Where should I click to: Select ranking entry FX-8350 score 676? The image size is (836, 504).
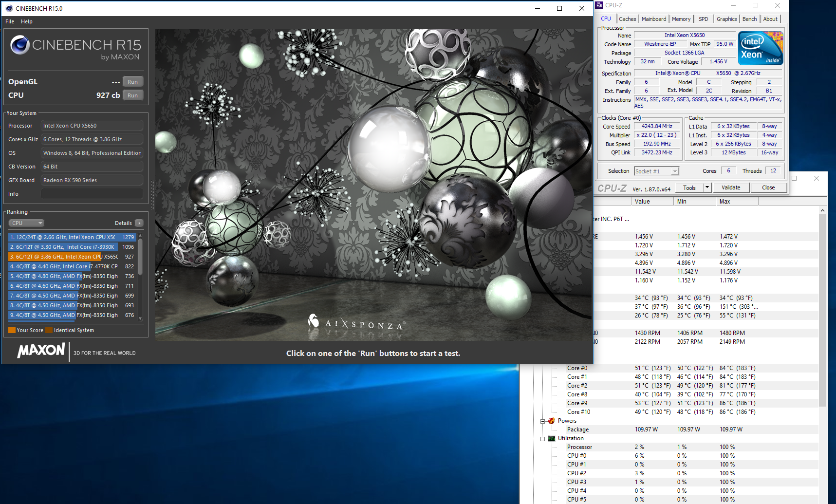(72, 315)
